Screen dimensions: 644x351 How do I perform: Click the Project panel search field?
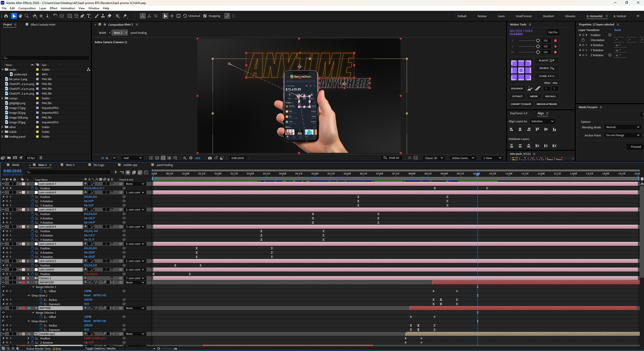coord(46,58)
